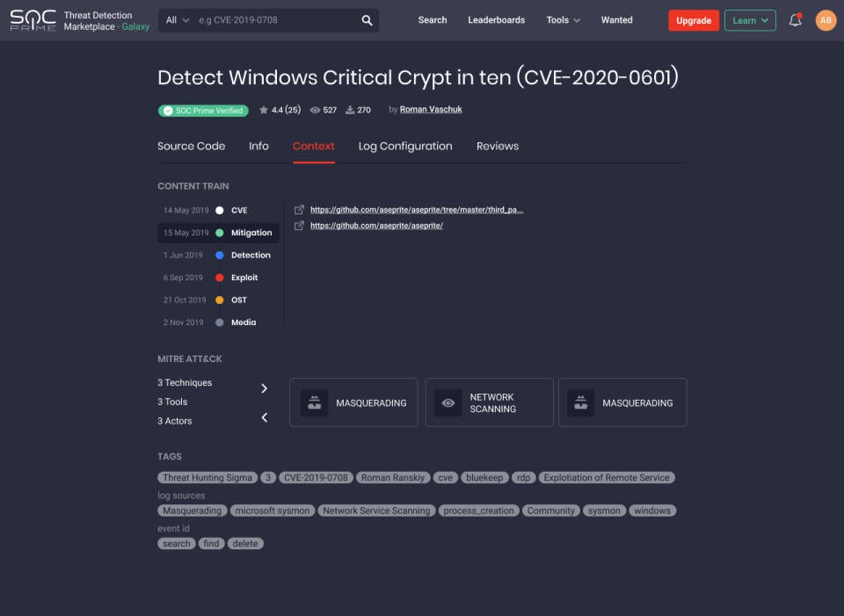The image size is (844, 616).
Task: Go to next techniques with right chevron
Action: [x=265, y=388]
